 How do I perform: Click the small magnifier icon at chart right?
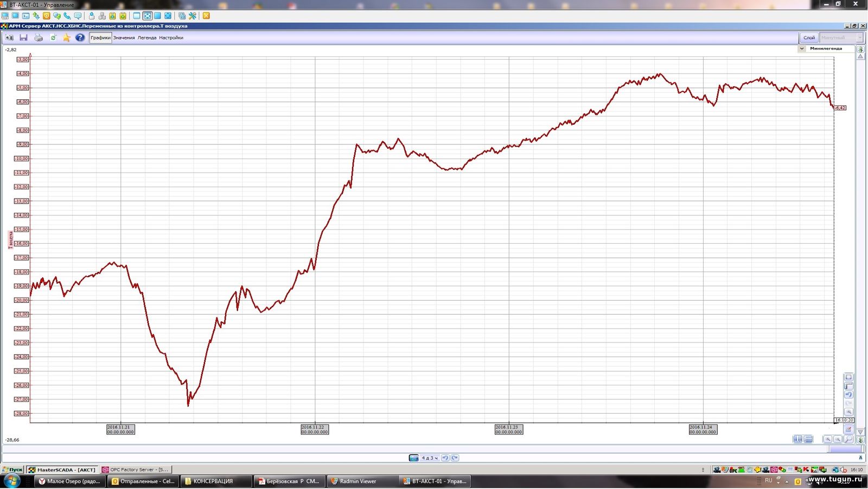pos(849,412)
